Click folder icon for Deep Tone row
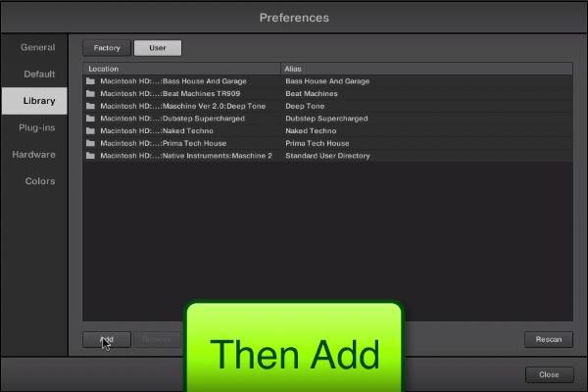This screenshot has width=588, height=392. pos(90,106)
